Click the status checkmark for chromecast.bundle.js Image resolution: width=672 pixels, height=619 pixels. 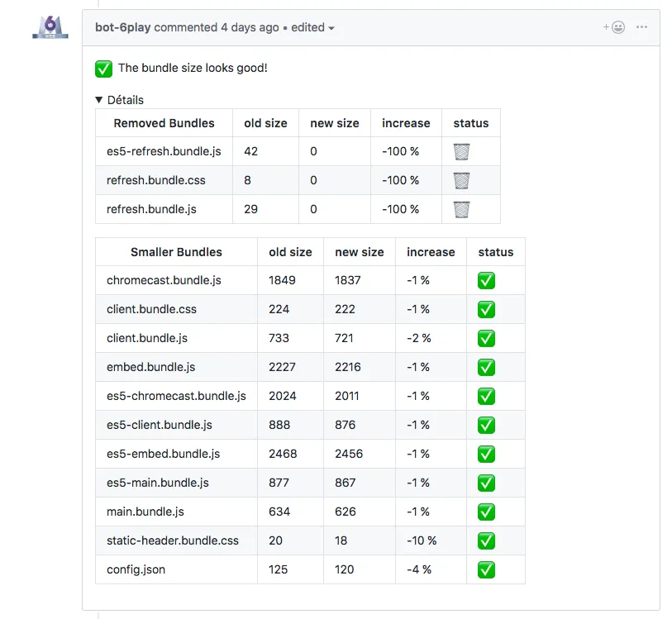(486, 280)
